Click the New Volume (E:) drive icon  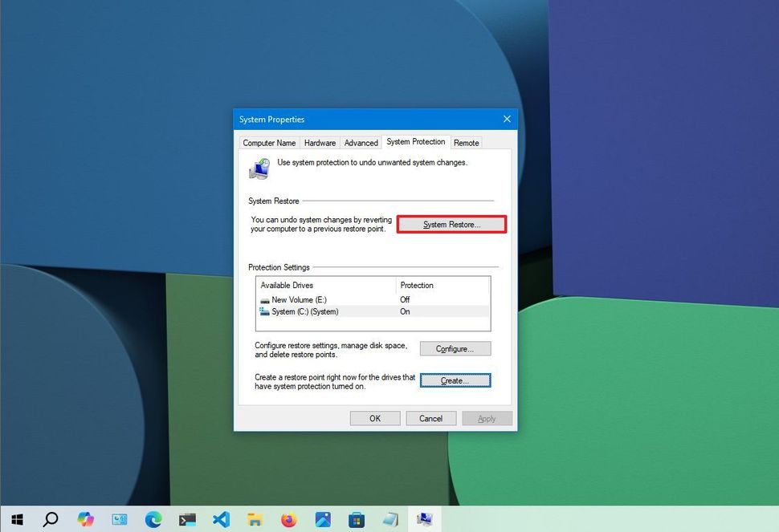pos(264,299)
